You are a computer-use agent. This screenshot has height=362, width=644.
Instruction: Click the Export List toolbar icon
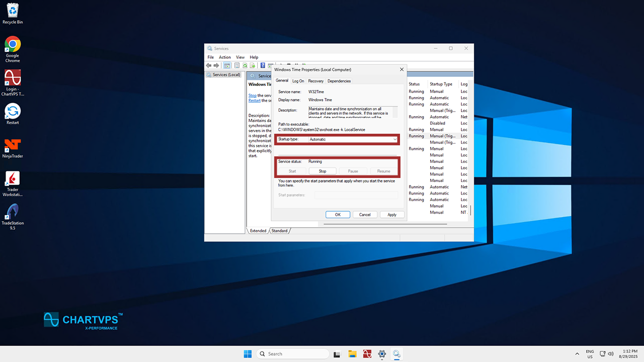[x=253, y=65]
